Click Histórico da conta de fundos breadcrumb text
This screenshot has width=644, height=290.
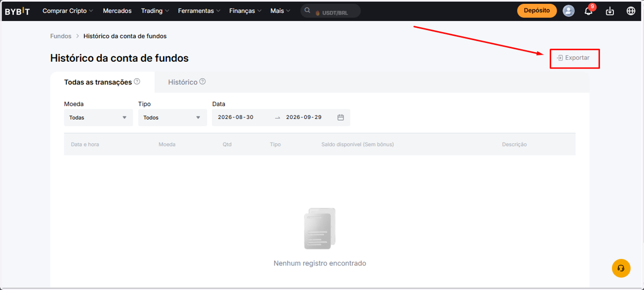coord(125,36)
